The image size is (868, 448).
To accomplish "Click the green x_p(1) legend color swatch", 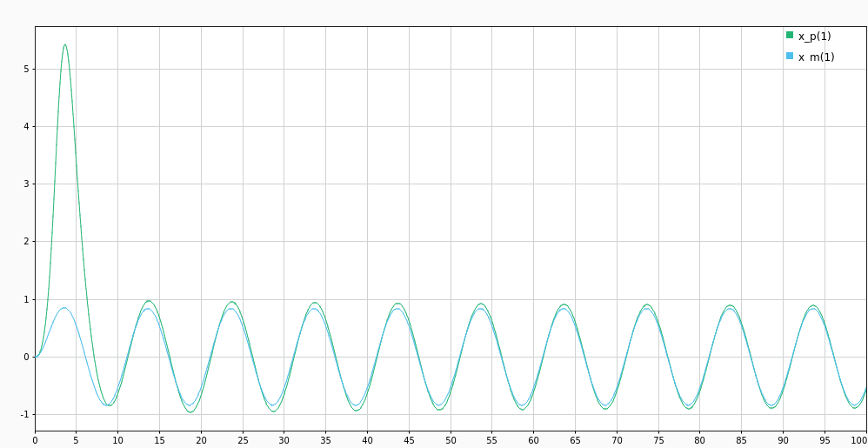I will coord(790,36).
